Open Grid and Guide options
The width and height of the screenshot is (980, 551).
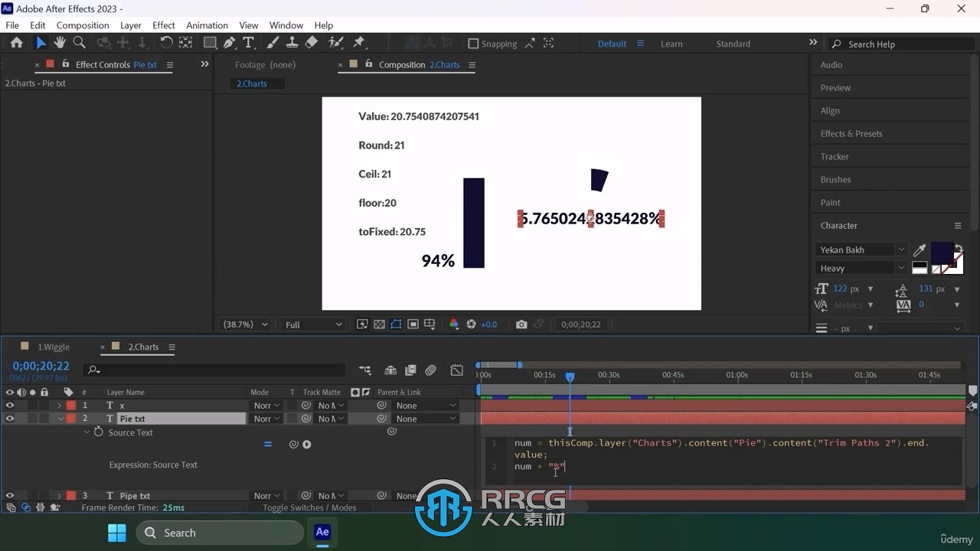[430, 324]
